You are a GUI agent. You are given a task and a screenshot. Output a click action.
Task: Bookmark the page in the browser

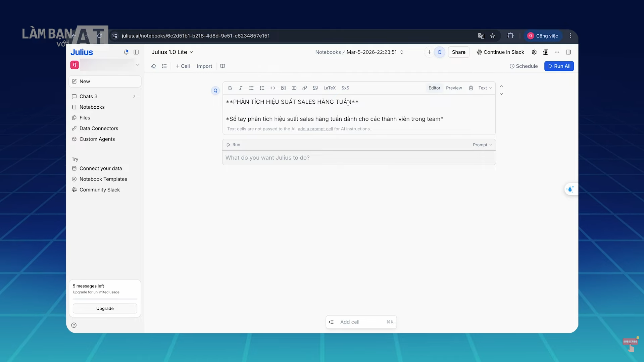493,36
